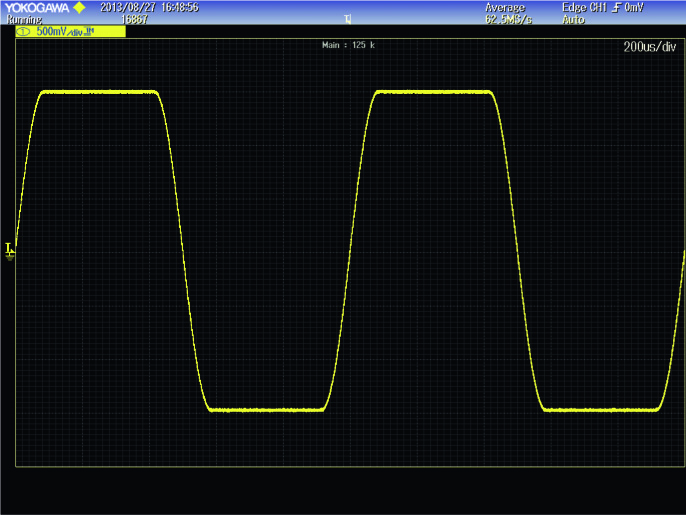
Task: Click the 16867 acquisition count
Action: (134, 19)
